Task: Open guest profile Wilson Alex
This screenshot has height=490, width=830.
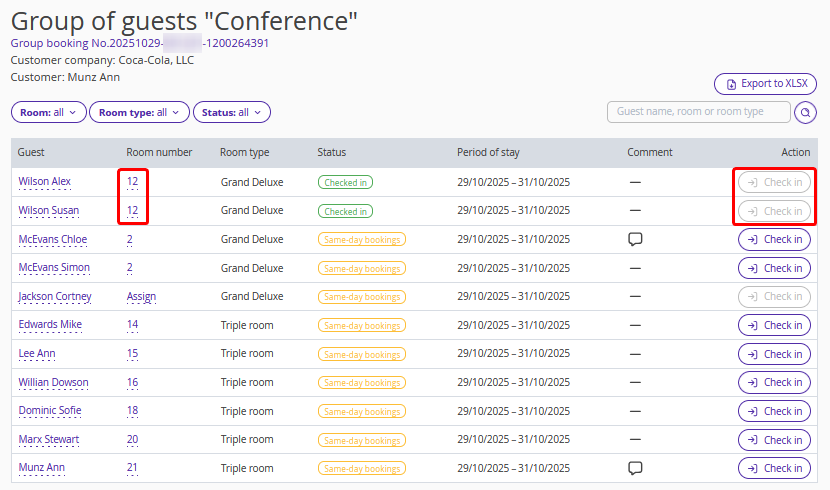Action: tap(44, 182)
